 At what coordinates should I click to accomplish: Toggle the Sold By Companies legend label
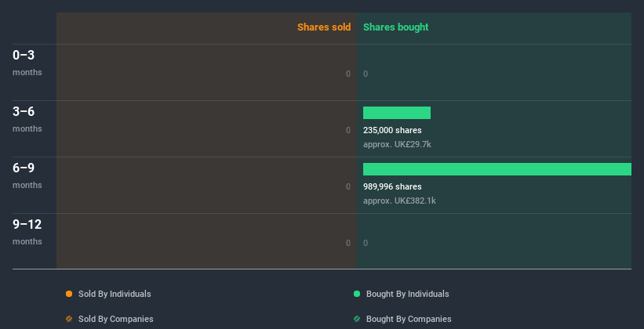pyautogui.click(x=116, y=319)
